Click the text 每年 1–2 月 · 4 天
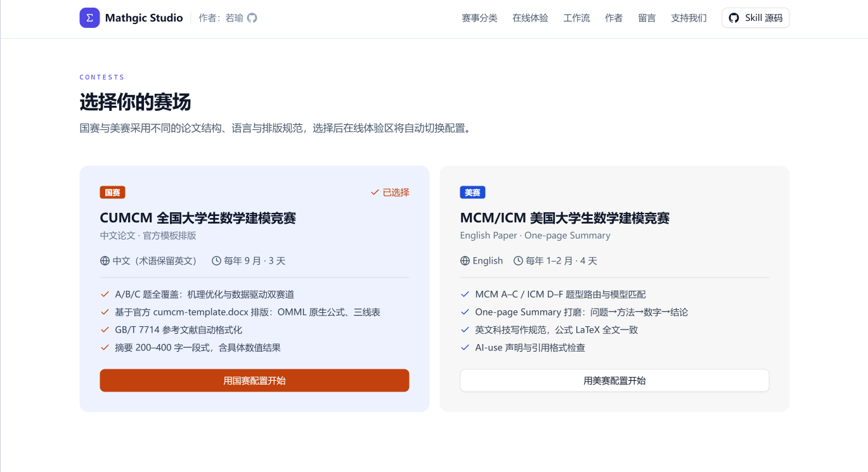This screenshot has width=868, height=472. tap(561, 260)
